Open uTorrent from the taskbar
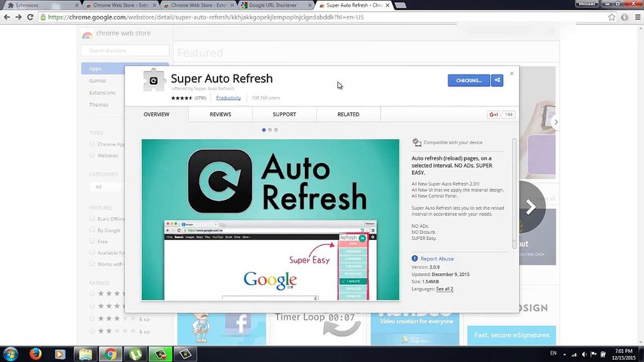This screenshot has height=362, width=644. pyautogui.click(x=135, y=354)
